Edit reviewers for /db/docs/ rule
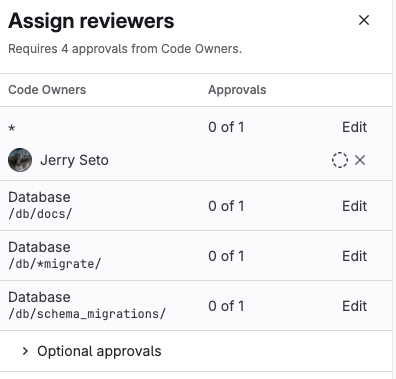 pyautogui.click(x=354, y=206)
